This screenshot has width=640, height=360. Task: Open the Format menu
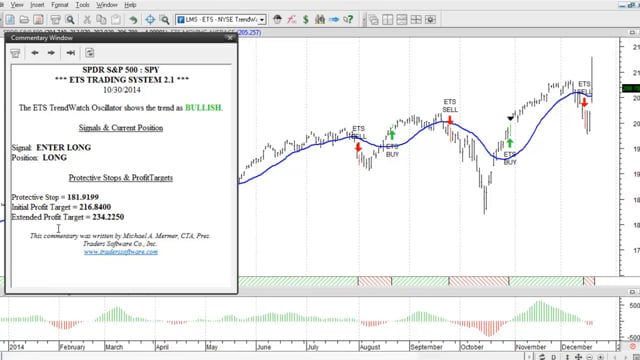(60, 5)
